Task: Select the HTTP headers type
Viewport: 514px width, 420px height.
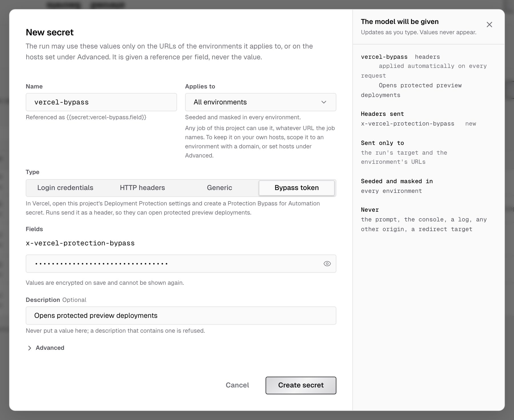Action: point(142,188)
